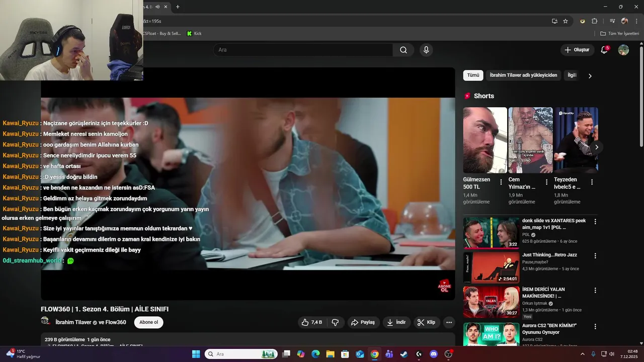Viewport: 644px width, 362px height.
Task: Open Teyzeden Ivbelc5 short thumbnail
Action: 576,140
